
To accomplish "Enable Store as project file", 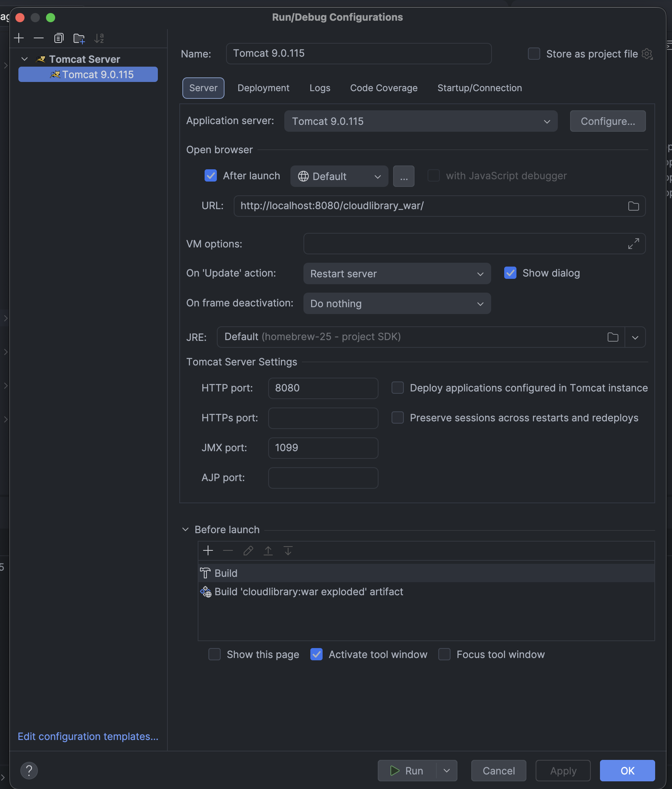I will (x=534, y=54).
